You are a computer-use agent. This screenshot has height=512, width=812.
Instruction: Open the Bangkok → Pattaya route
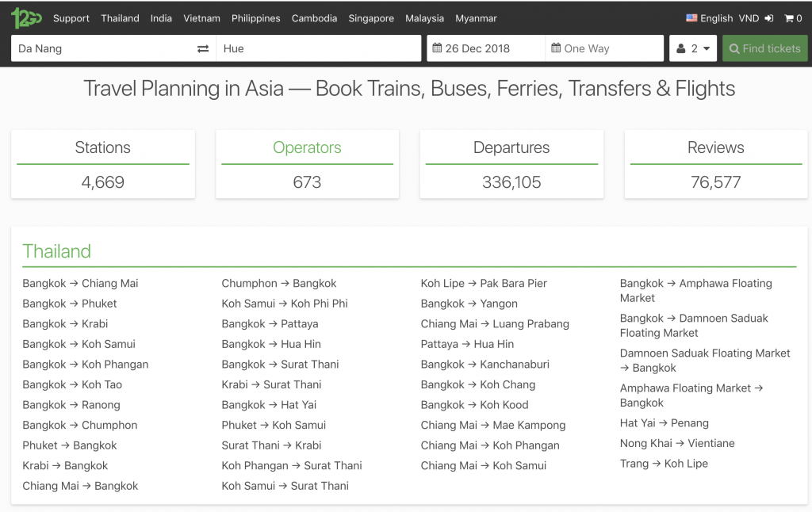click(x=270, y=323)
